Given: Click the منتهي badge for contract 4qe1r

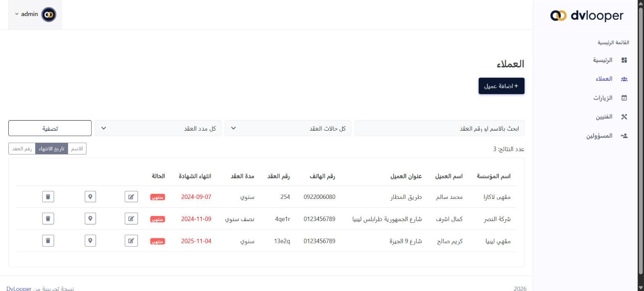Looking at the screenshot, I should 158,219.
